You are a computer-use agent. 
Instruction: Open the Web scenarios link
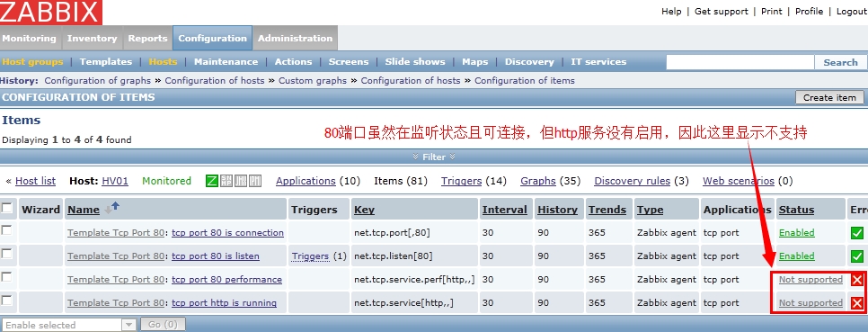click(x=739, y=181)
